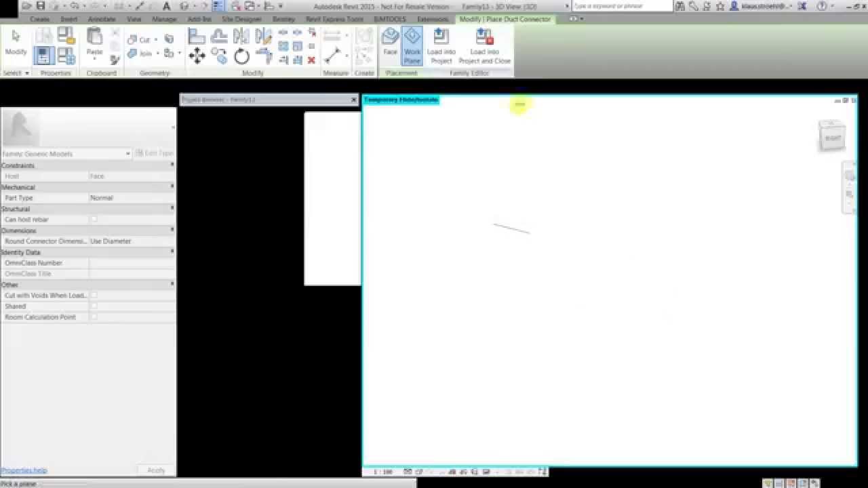Click the Autodesk Exchange Apps icon
868x488 pixels.
[802, 6]
